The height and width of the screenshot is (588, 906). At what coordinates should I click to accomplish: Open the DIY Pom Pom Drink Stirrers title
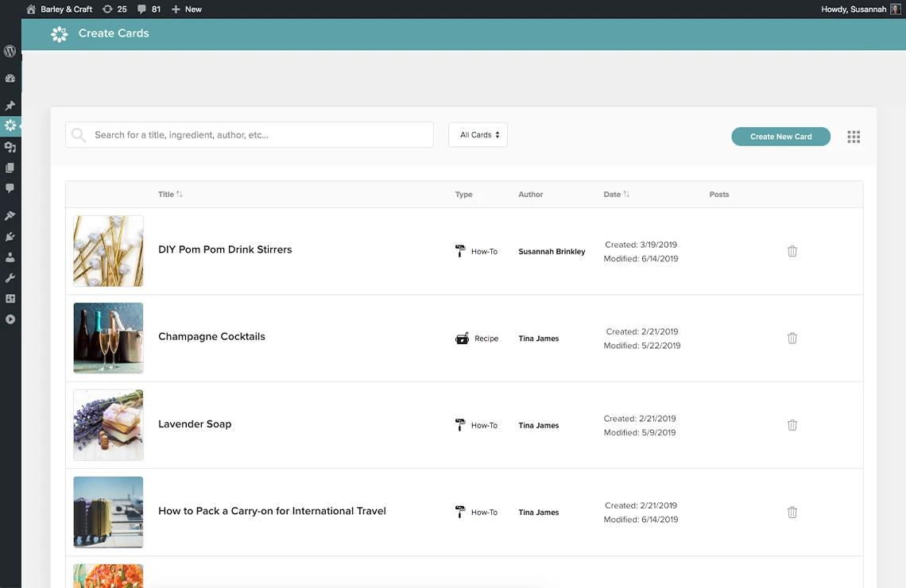coord(225,250)
